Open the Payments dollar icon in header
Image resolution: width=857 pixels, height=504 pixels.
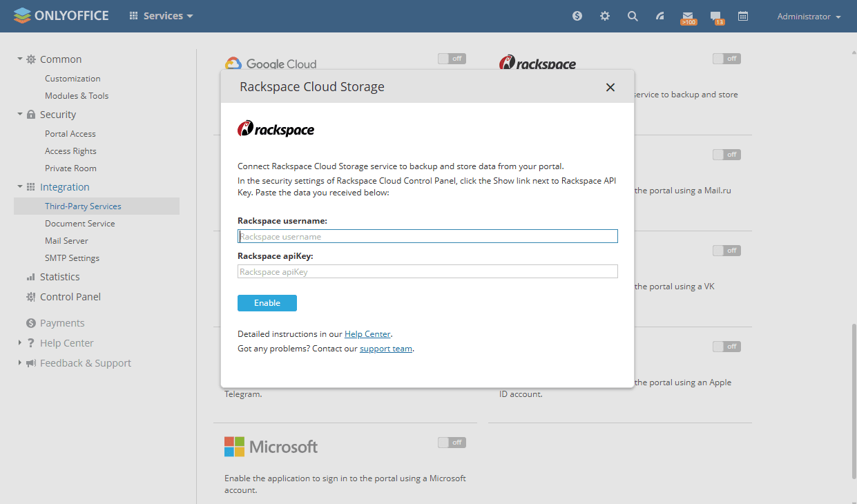tap(577, 16)
